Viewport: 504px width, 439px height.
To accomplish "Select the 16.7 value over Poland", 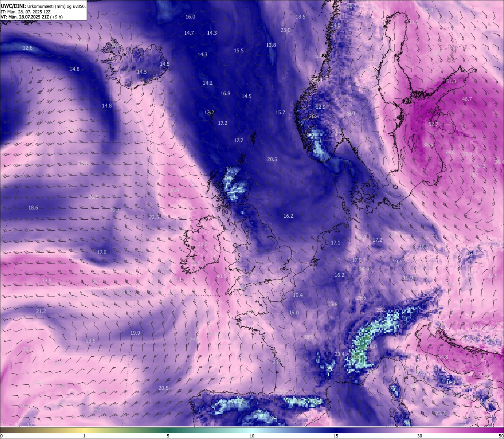I will (424, 246).
